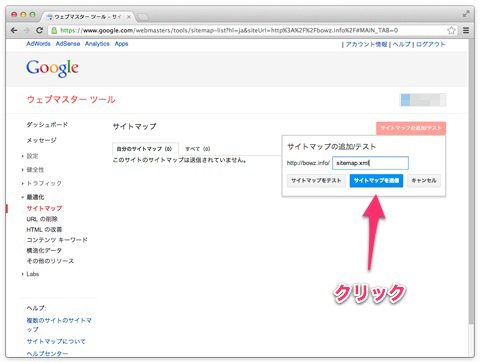Select the ウェブマスター ツール browser tab
Screen dimensions: 480x363
click(87, 16)
